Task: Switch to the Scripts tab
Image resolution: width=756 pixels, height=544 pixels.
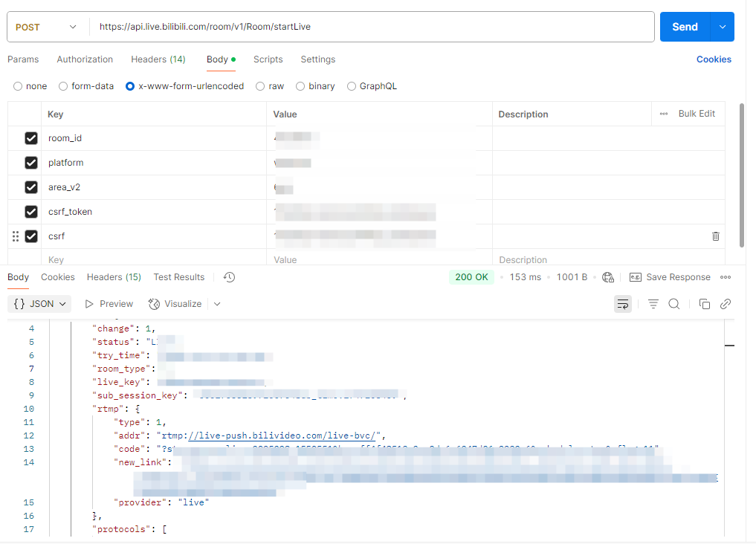Action: (x=268, y=59)
